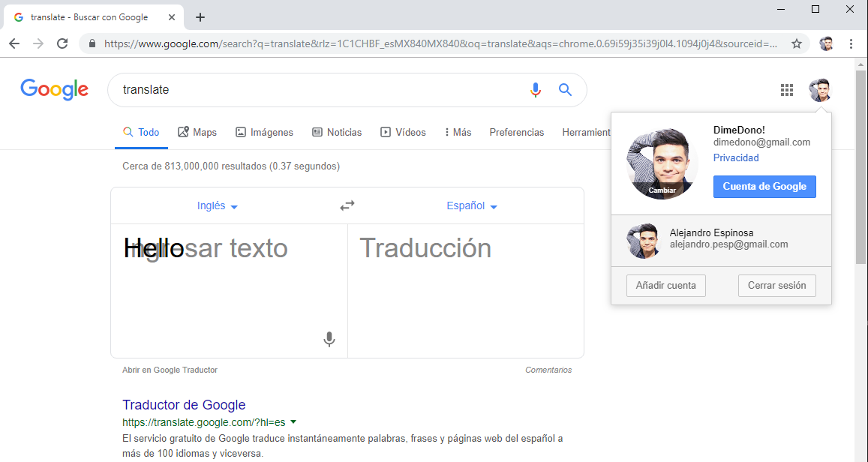This screenshot has height=462, width=868.
Task: Open the Inglés language dropdown
Action: coord(217,205)
